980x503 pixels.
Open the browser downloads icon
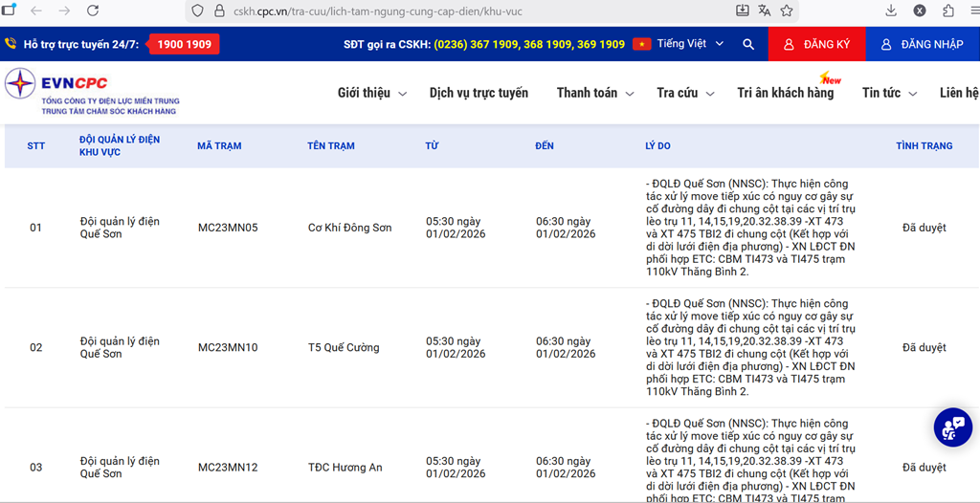pyautogui.click(x=891, y=11)
